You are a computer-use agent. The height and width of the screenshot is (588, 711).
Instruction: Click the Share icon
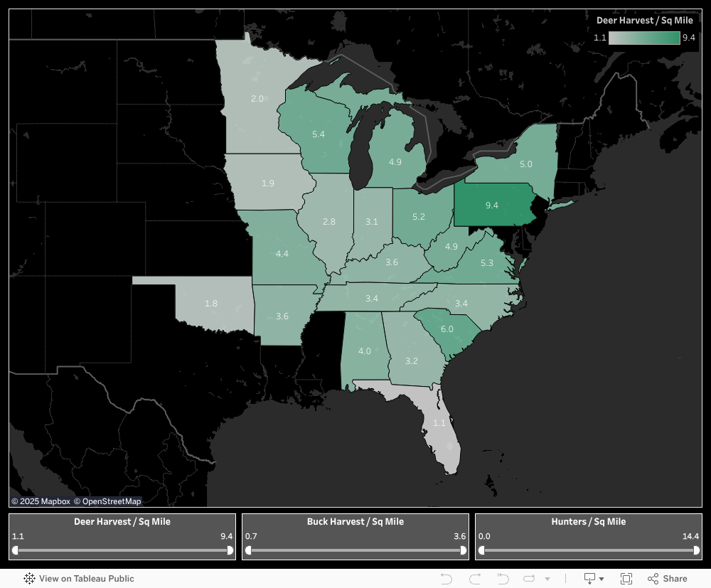click(x=668, y=579)
